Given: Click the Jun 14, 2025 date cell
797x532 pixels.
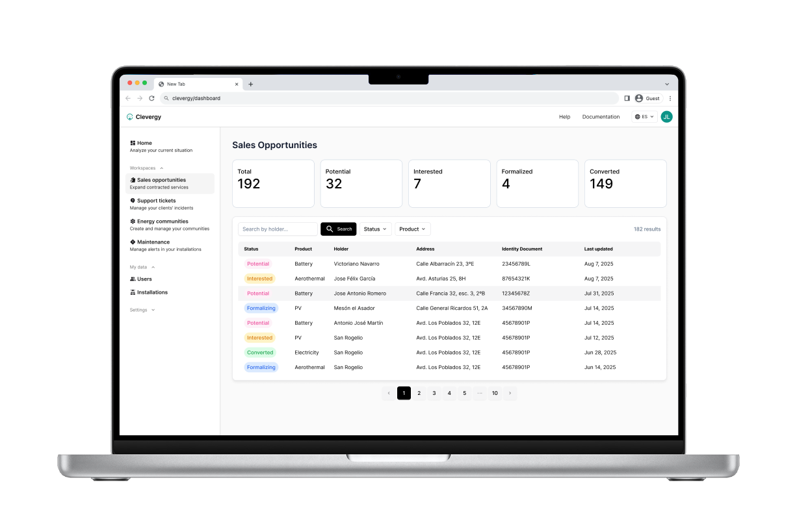Looking at the screenshot, I should (599, 367).
